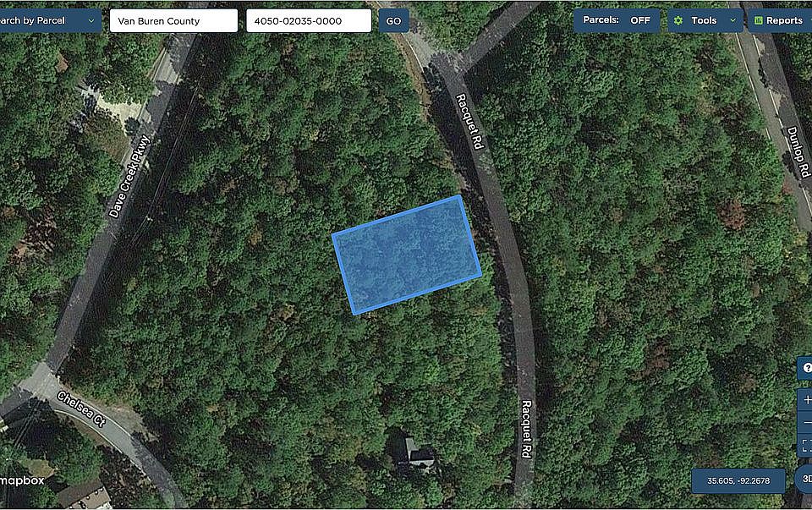Open the Reports menu
812x510 pixels.
pyautogui.click(x=780, y=20)
